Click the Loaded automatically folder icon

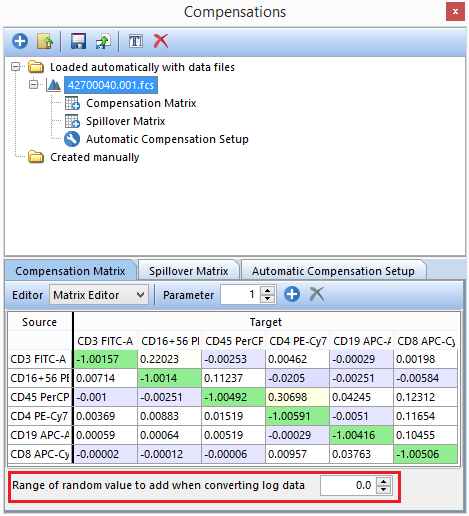point(36,67)
